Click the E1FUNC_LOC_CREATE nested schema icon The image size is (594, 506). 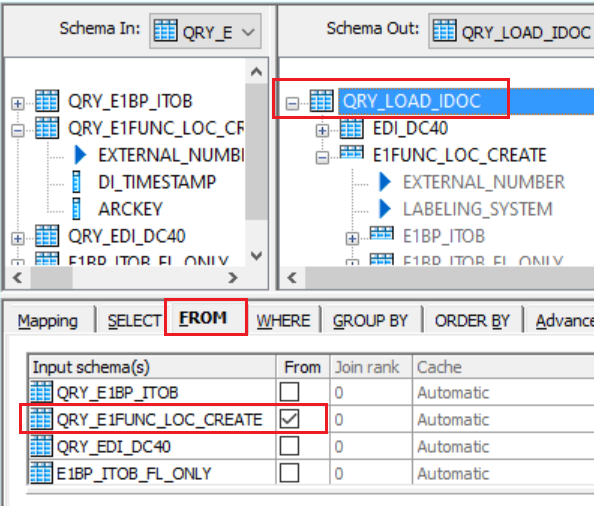click(x=352, y=152)
